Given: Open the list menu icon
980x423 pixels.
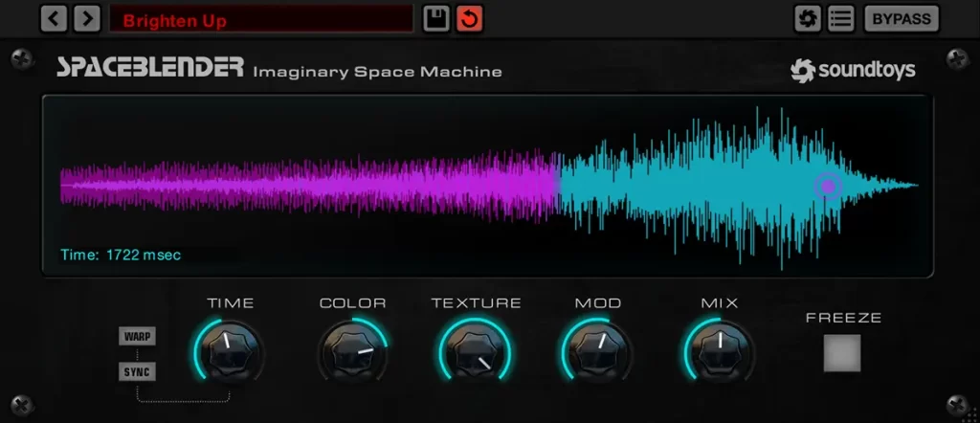Looking at the screenshot, I should (x=840, y=18).
